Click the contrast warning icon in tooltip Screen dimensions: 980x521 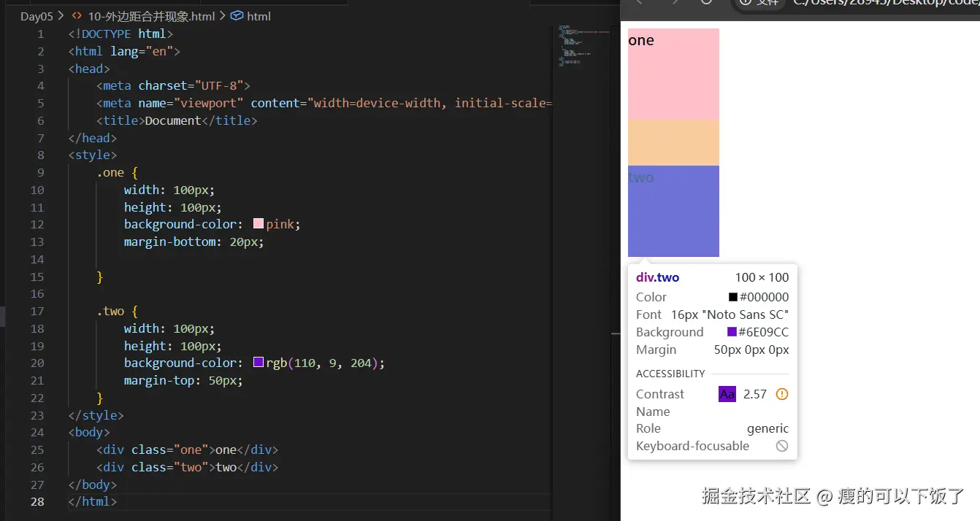(782, 394)
